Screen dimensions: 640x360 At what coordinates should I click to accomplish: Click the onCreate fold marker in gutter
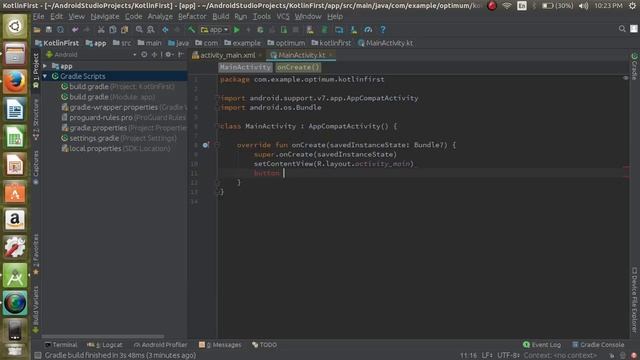(x=217, y=145)
